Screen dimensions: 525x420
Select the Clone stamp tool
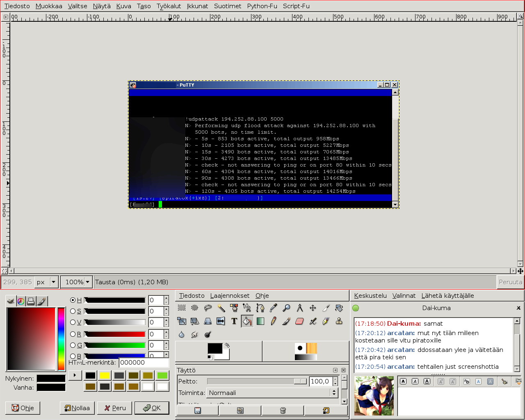pyautogui.click(x=339, y=321)
